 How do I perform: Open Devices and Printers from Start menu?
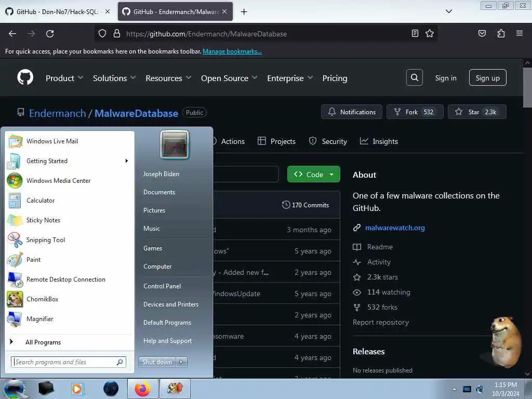tap(170, 304)
